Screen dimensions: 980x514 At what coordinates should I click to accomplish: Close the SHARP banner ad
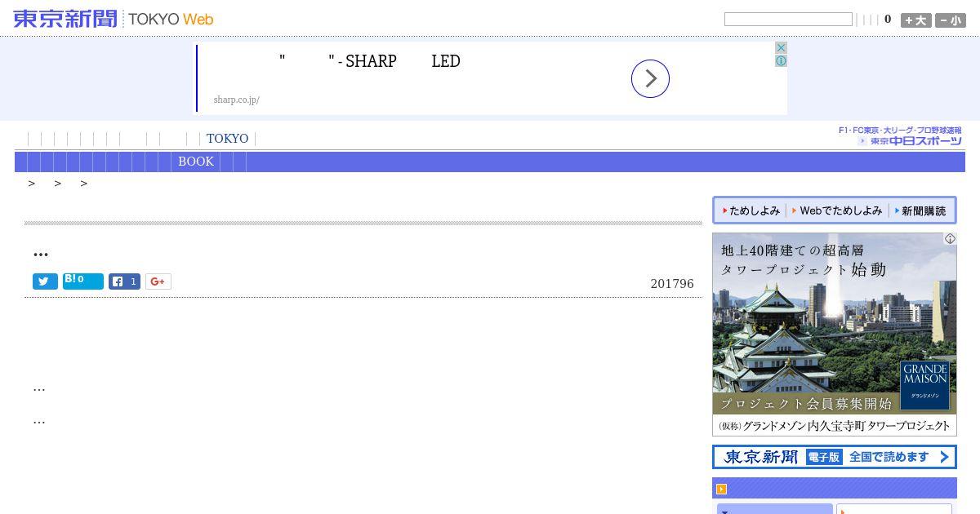[x=781, y=48]
